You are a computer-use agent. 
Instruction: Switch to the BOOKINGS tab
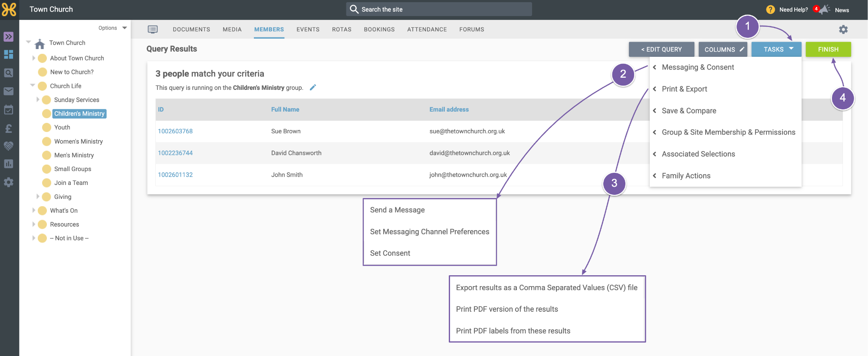pos(379,30)
